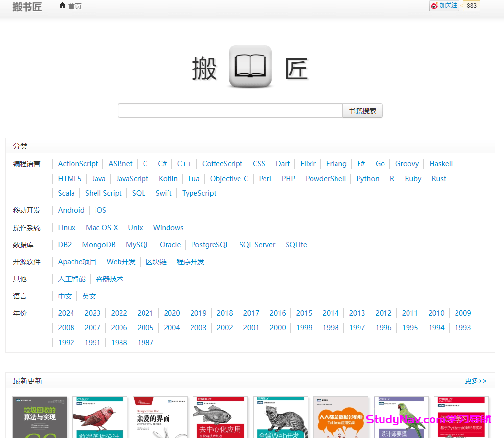Viewport: 504px width, 438px height.
Task: Click the book search input field
Action: click(230, 111)
